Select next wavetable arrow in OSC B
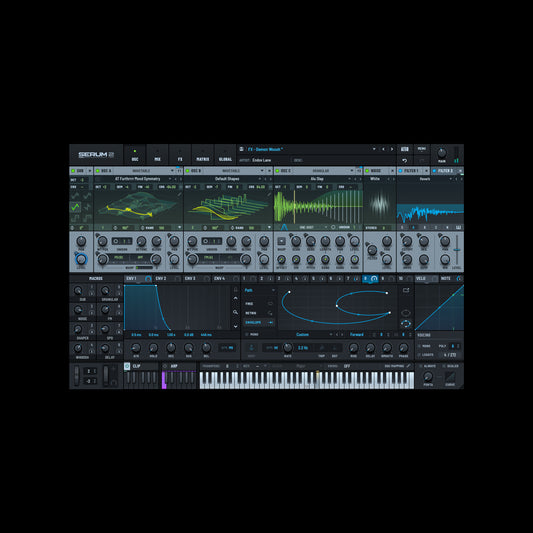This screenshot has width=533, height=533. (271, 179)
